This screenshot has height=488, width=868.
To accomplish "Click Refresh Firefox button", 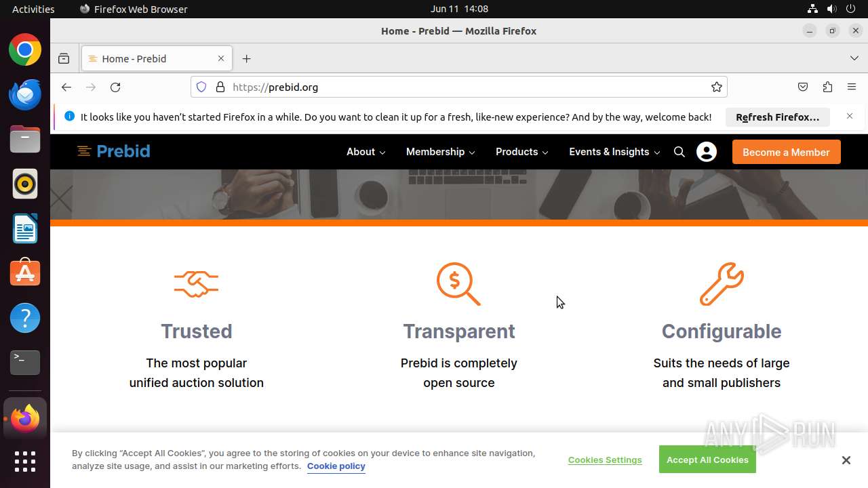I will (777, 117).
